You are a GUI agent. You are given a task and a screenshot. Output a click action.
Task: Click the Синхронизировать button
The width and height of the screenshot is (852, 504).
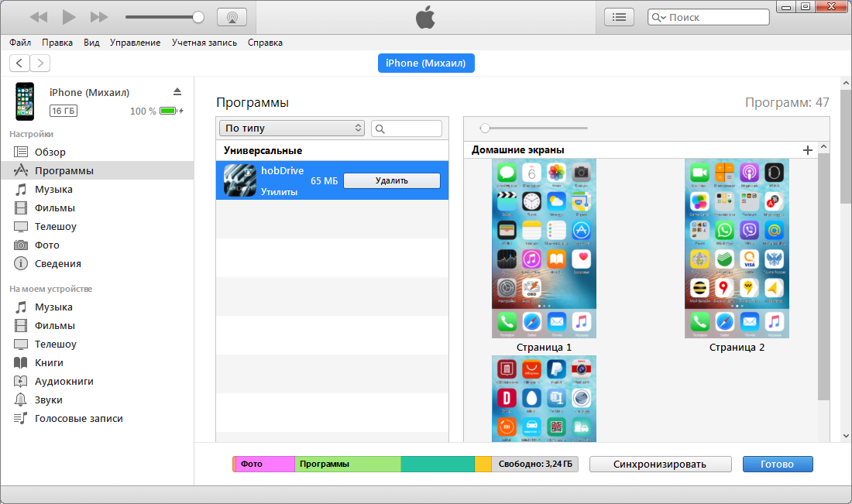click(x=660, y=465)
